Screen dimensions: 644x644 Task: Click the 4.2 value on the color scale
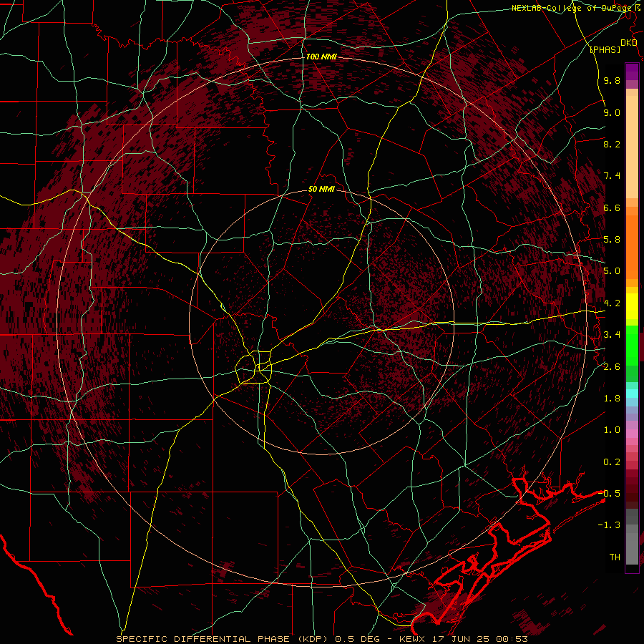(612, 303)
